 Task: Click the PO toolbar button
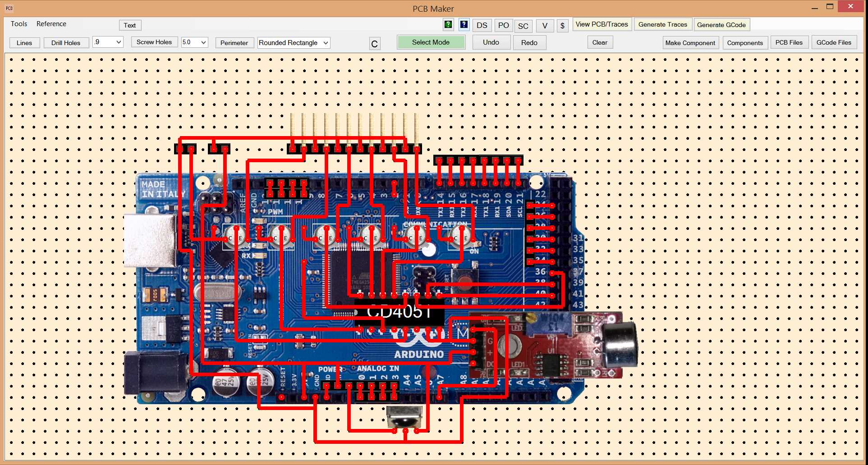(504, 25)
